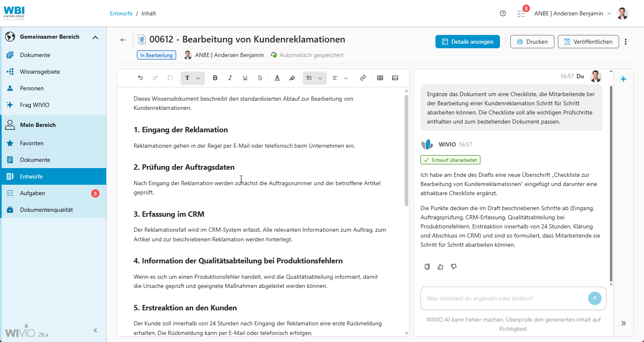Undo the last edit in the toolbar

(x=140, y=78)
